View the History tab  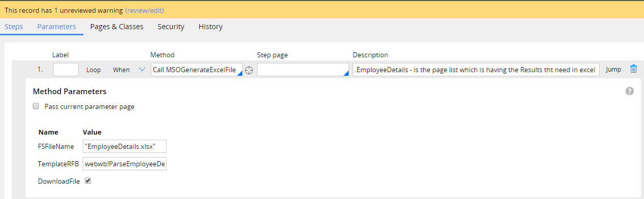click(211, 27)
